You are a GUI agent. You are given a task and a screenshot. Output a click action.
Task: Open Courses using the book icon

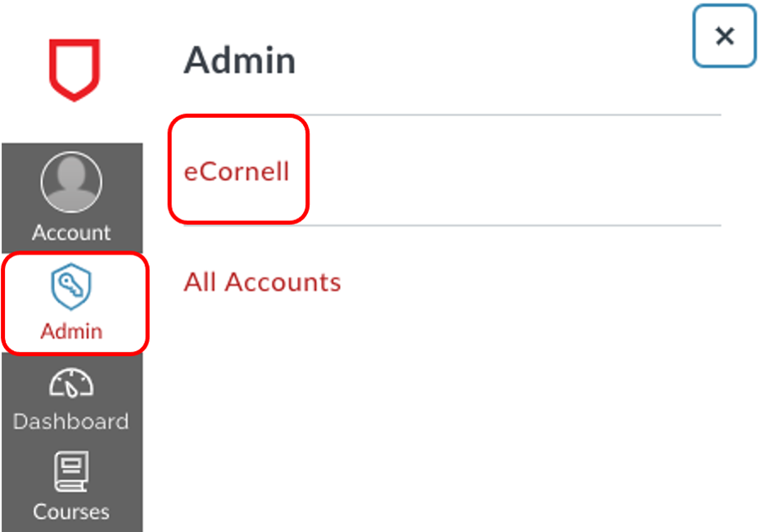pyautogui.click(x=71, y=474)
